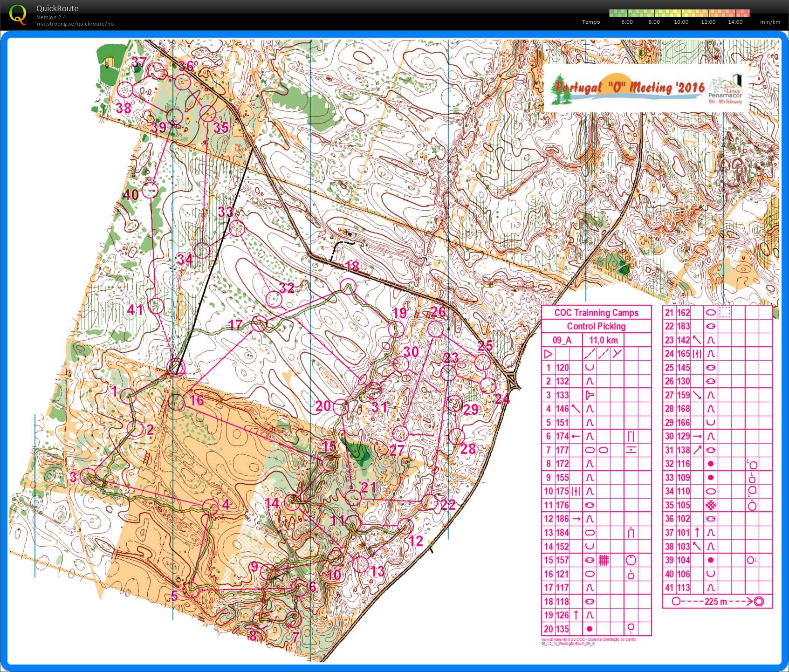Click control circle 22 on the map
Viewport: 789px width, 672px height.
429,502
